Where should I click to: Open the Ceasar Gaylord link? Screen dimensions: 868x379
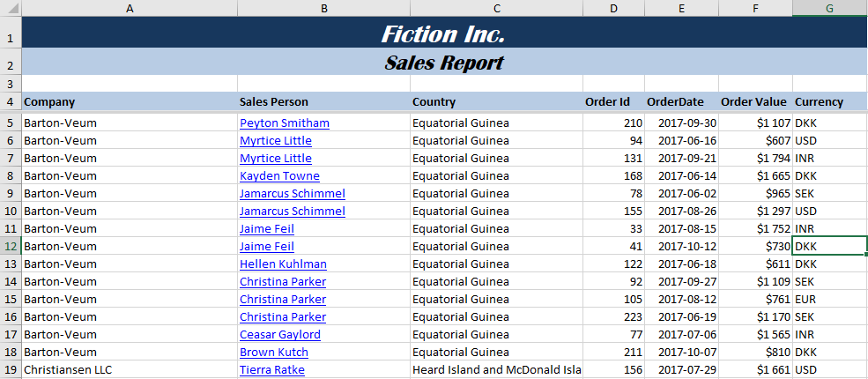[279, 335]
